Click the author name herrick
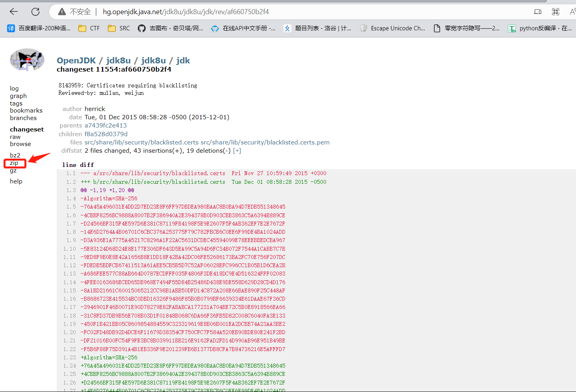 click(95, 109)
